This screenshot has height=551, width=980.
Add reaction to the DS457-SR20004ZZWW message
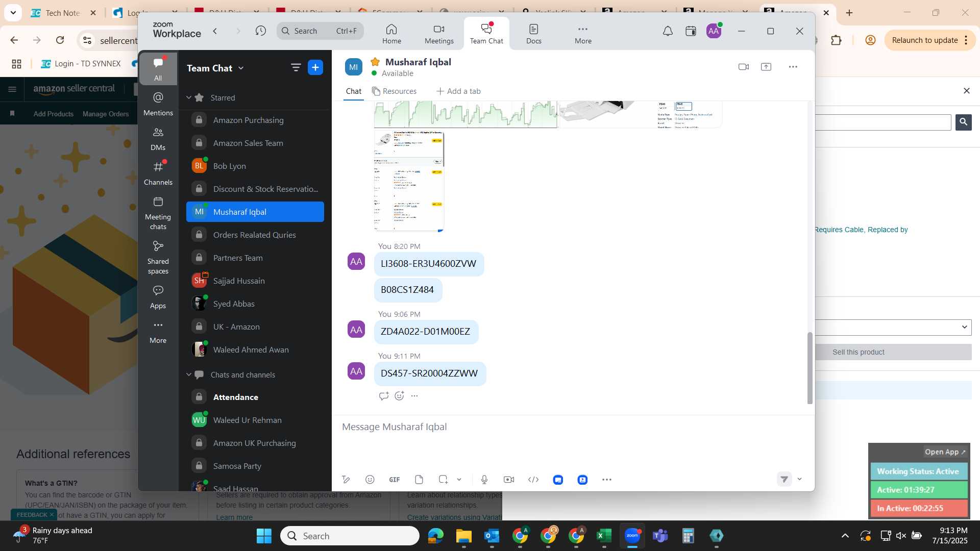399,396
